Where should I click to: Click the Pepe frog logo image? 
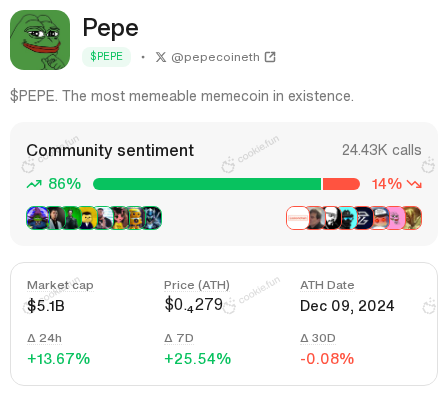tap(40, 40)
